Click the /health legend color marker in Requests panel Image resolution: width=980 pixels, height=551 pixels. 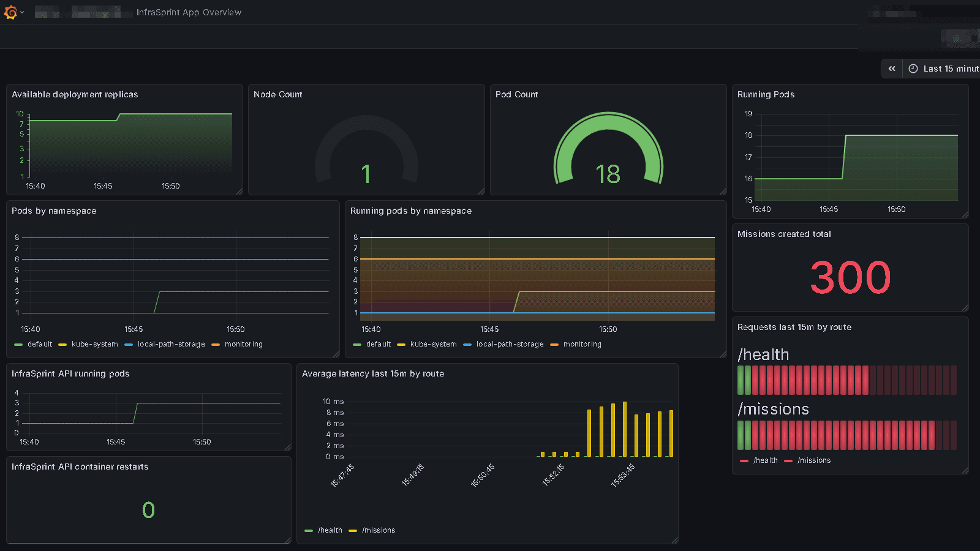pyautogui.click(x=745, y=460)
